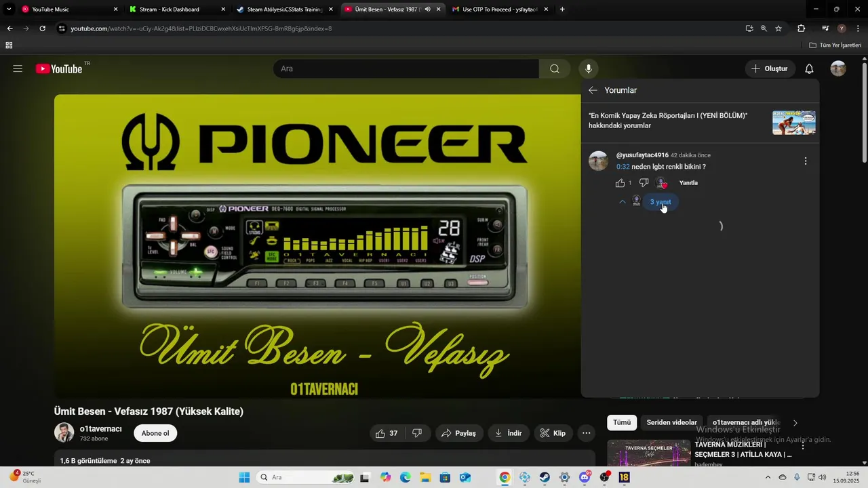Go back from the Yorumlar panel
The width and height of the screenshot is (868, 488).
click(x=593, y=90)
